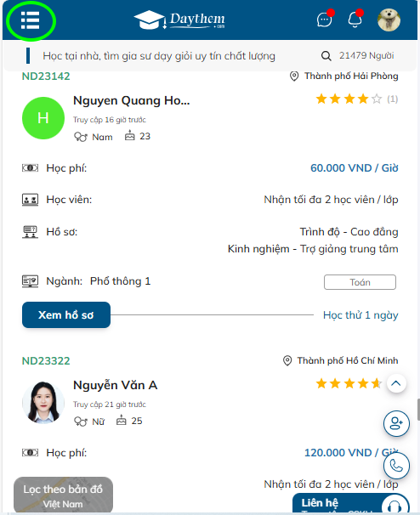Image resolution: width=420 pixels, height=515 pixels.
Task: Click the add-user floating icon
Action: (396, 423)
